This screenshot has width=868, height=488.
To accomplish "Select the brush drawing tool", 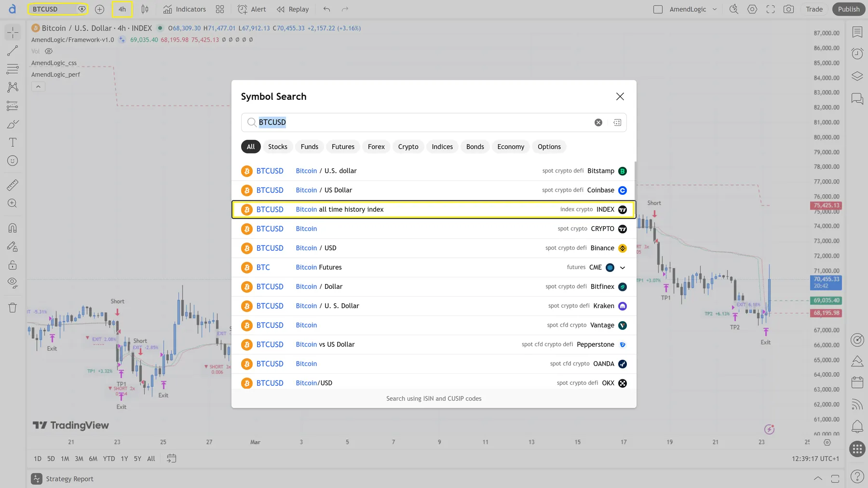I will coord(13,124).
